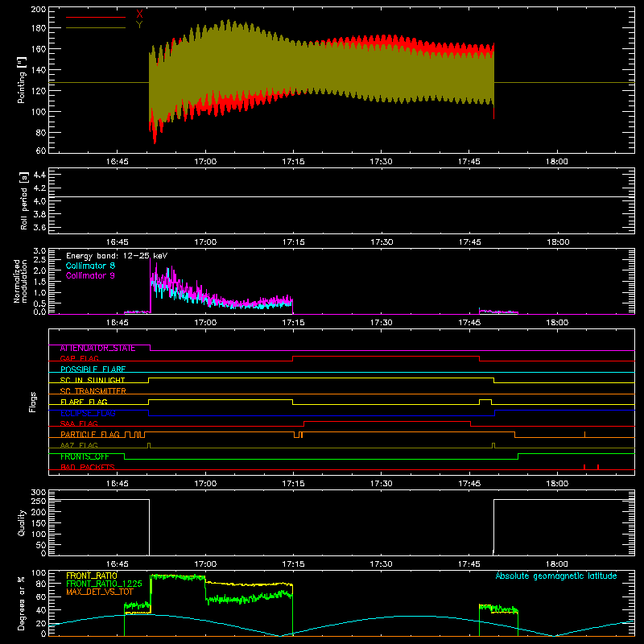
Task: Click the GAP_FLAG label
Action: tap(79, 358)
